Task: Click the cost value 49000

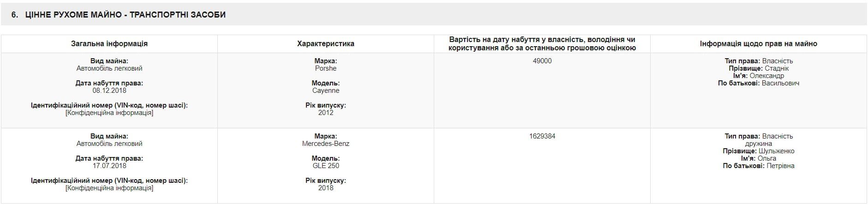Action: click(x=542, y=61)
